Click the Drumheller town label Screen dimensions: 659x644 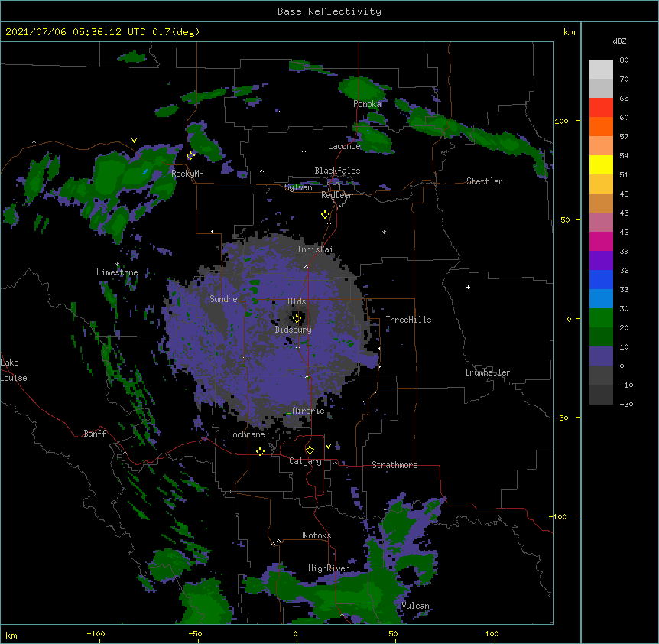click(488, 372)
